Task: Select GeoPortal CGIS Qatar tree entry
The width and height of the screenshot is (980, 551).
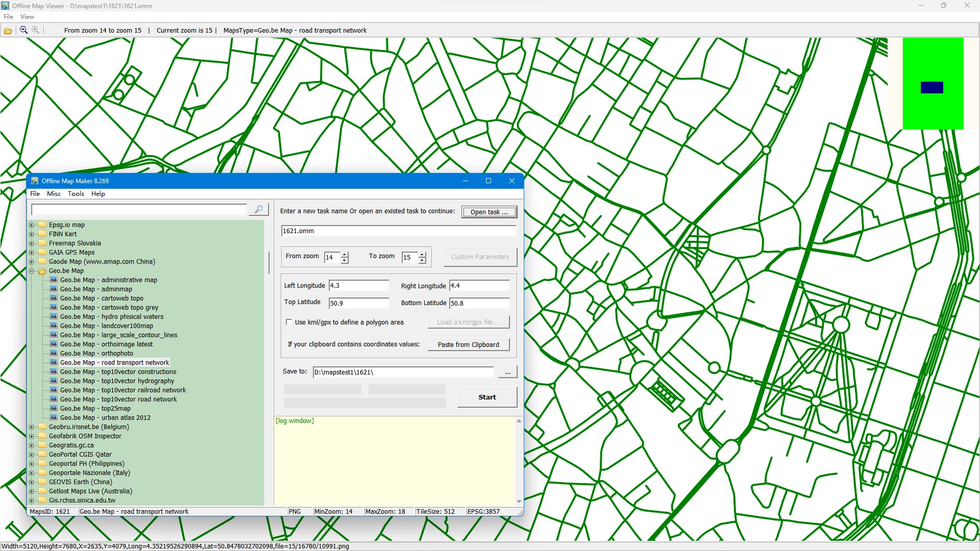Action: (x=80, y=455)
